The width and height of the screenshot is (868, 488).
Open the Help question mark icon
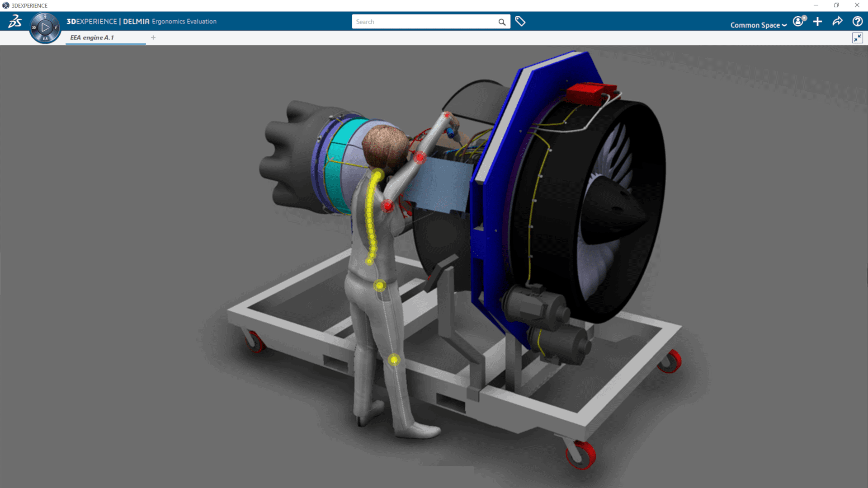[857, 21]
